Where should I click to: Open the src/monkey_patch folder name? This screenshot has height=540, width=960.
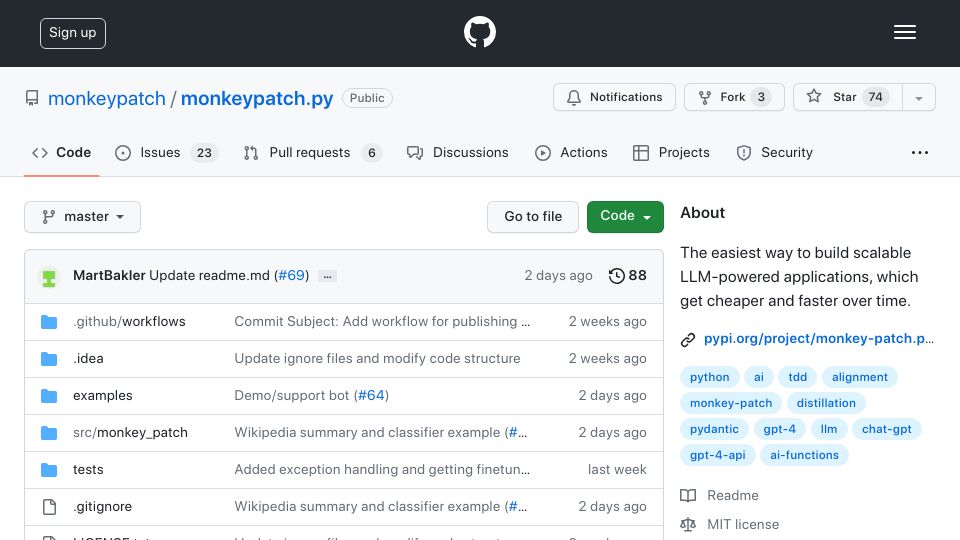[x=130, y=433]
